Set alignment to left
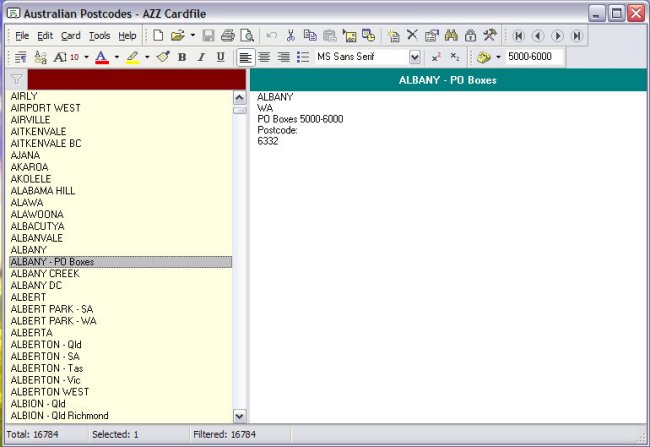 point(245,57)
